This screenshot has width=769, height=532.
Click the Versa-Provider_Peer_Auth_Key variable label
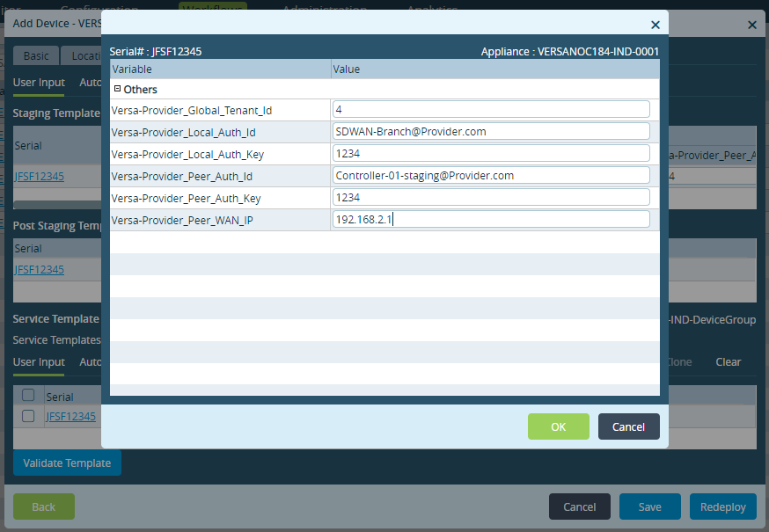point(186,198)
